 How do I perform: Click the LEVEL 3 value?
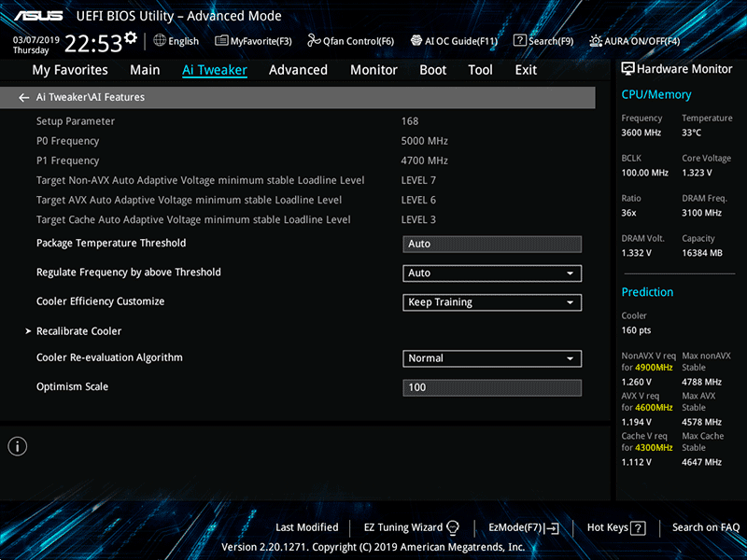[418, 220]
